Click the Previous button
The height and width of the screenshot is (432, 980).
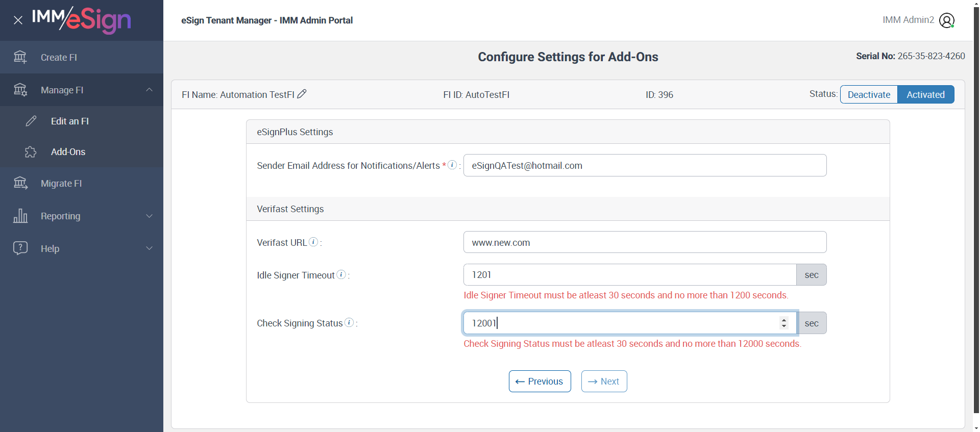coord(540,381)
